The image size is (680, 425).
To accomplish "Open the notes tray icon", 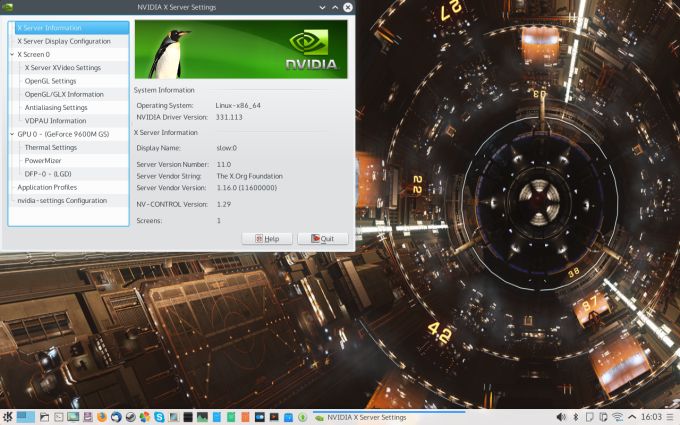I will (x=589, y=417).
